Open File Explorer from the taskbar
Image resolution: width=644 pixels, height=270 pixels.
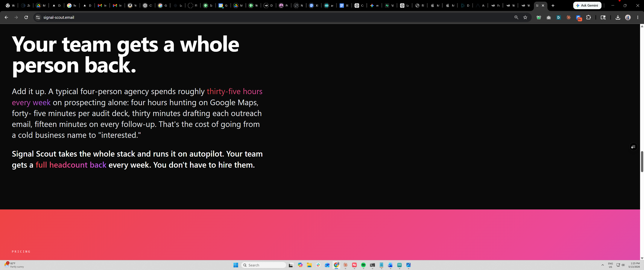pos(309,265)
